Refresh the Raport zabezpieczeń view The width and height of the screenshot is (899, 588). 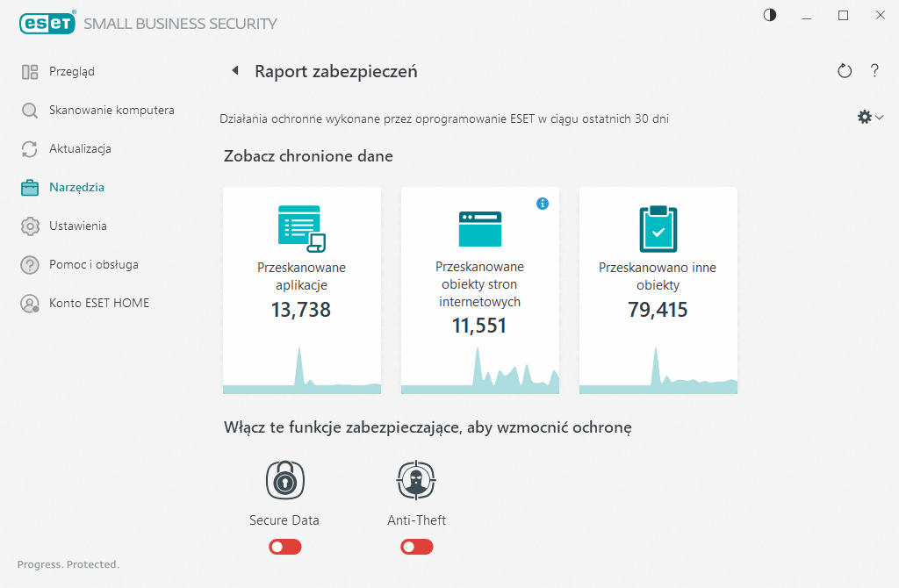pyautogui.click(x=845, y=71)
